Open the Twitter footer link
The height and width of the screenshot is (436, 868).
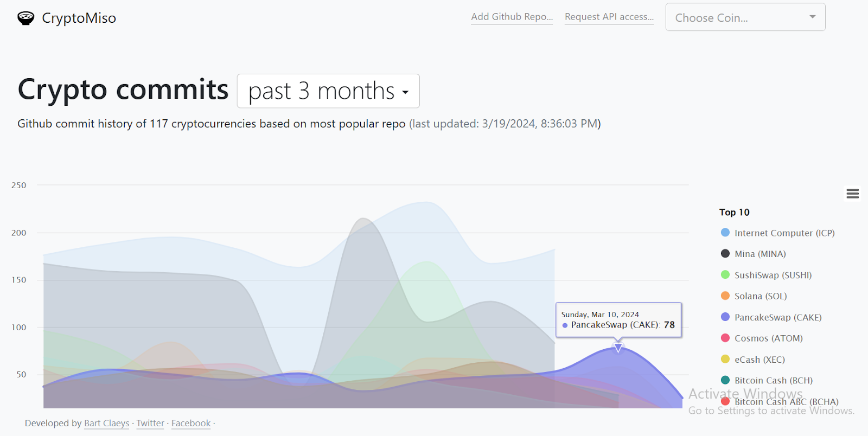pyautogui.click(x=150, y=424)
